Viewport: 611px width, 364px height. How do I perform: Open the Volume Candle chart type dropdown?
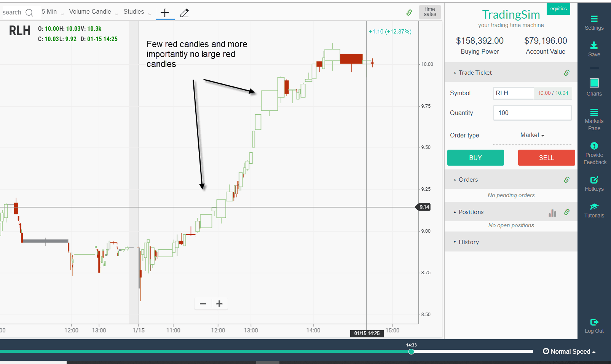point(90,11)
